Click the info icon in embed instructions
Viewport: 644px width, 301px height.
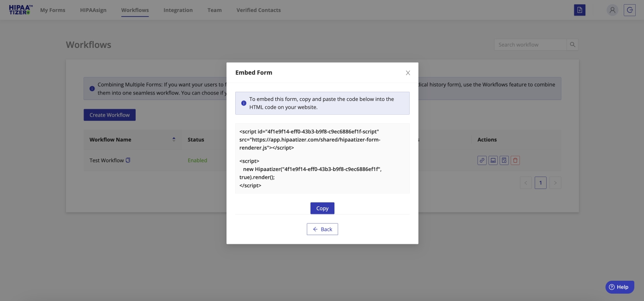244,103
